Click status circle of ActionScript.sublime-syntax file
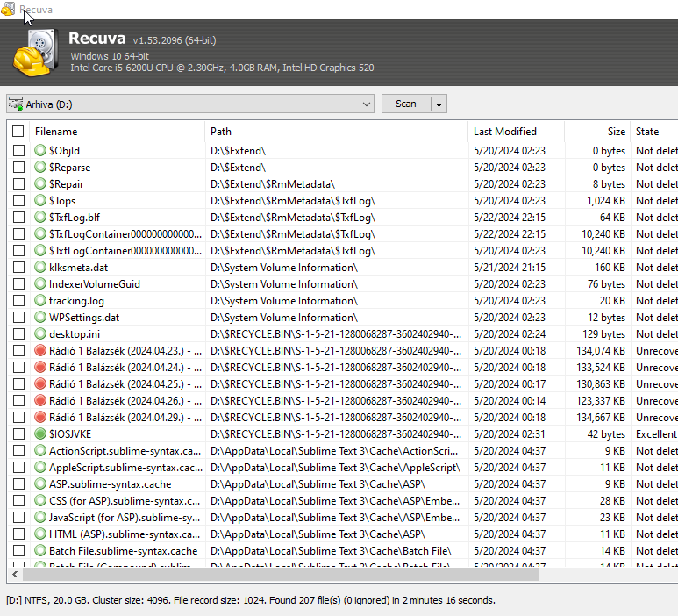The height and width of the screenshot is (616, 678). (40, 450)
